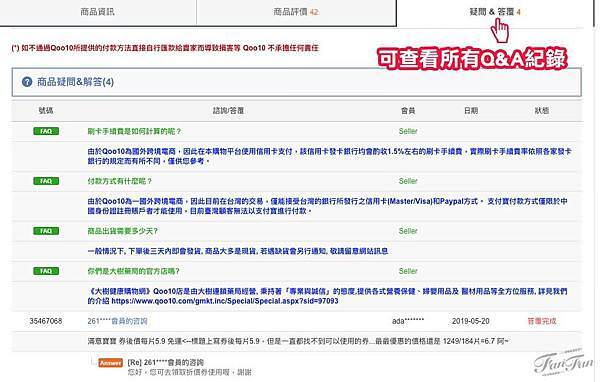The image size is (600, 382).
Task: Click the [Re] 261****會員的咨詢 reply
Action: point(165,362)
